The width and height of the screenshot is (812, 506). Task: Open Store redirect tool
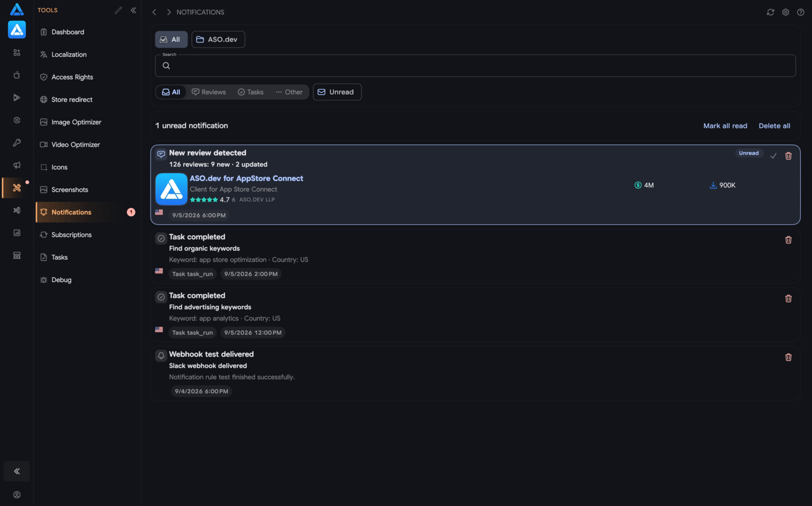coord(87,100)
